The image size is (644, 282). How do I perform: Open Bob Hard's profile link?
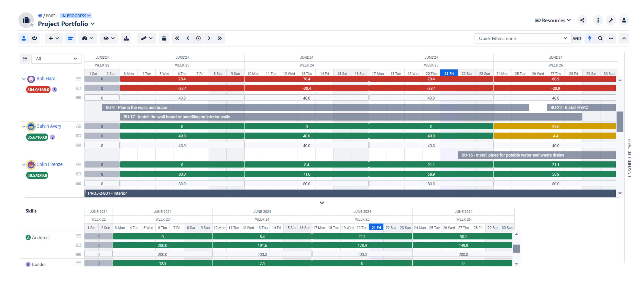[46, 79]
